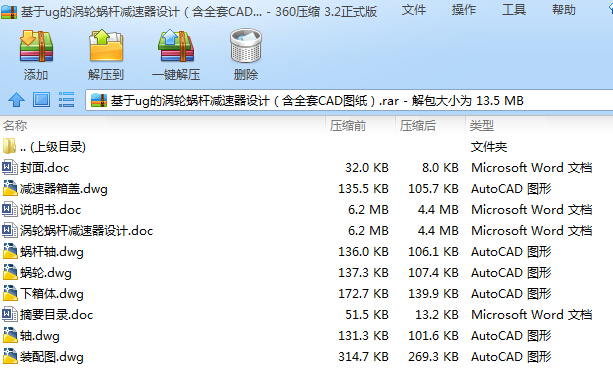613x387 pixels.
Task: Click the 51.5 KB size of 摘要目录.doc
Action: (x=367, y=315)
